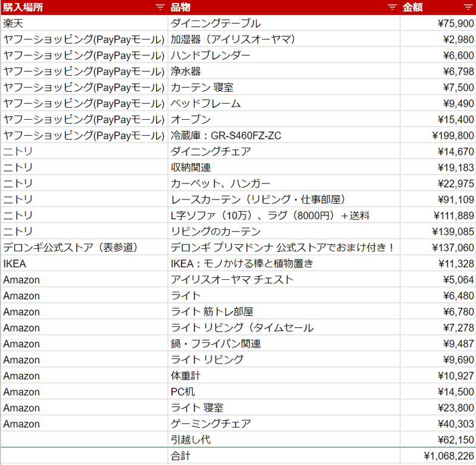Click the ¥9,690 amount cell

(438, 360)
